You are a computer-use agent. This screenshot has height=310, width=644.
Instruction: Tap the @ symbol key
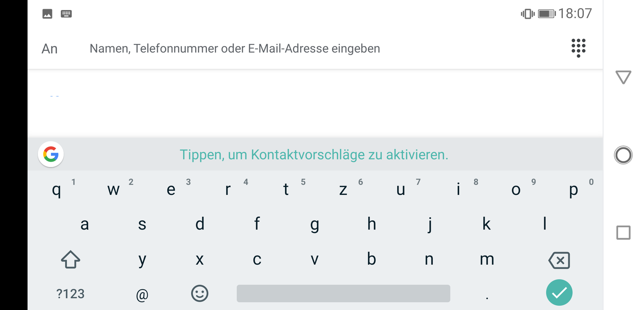tap(142, 295)
